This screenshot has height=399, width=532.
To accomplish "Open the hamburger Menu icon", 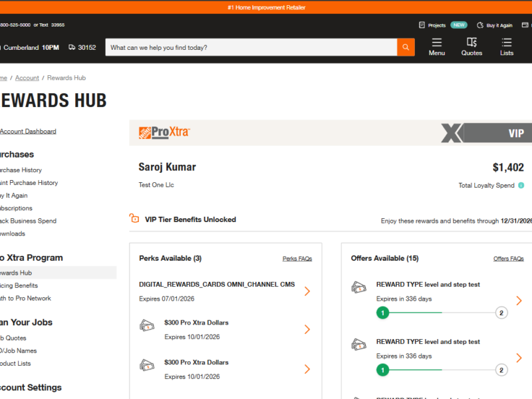I will click(x=437, y=43).
